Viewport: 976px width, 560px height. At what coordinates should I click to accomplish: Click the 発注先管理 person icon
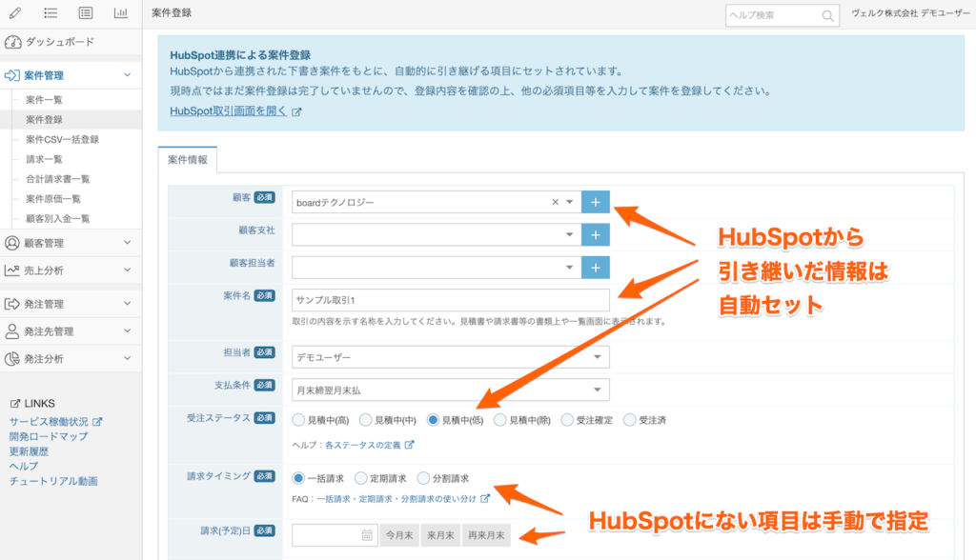(11, 331)
